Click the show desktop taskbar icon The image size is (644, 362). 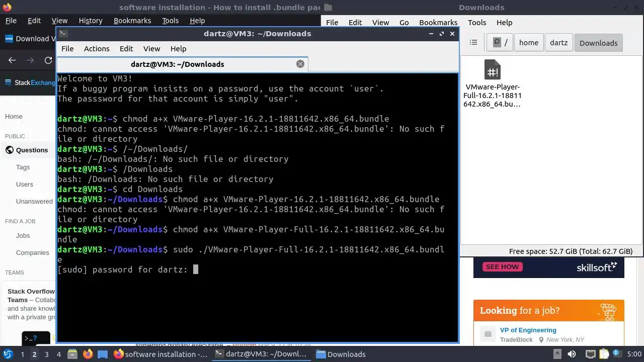103,354
